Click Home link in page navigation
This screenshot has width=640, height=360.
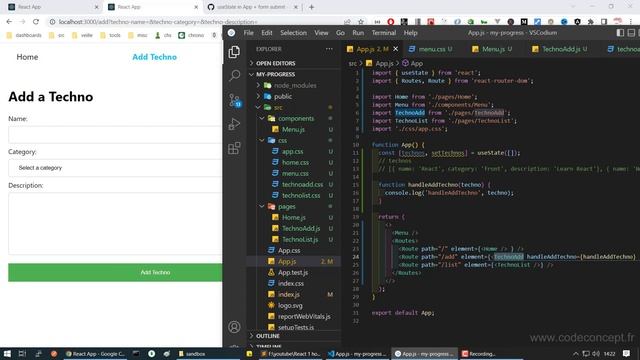pos(27,57)
